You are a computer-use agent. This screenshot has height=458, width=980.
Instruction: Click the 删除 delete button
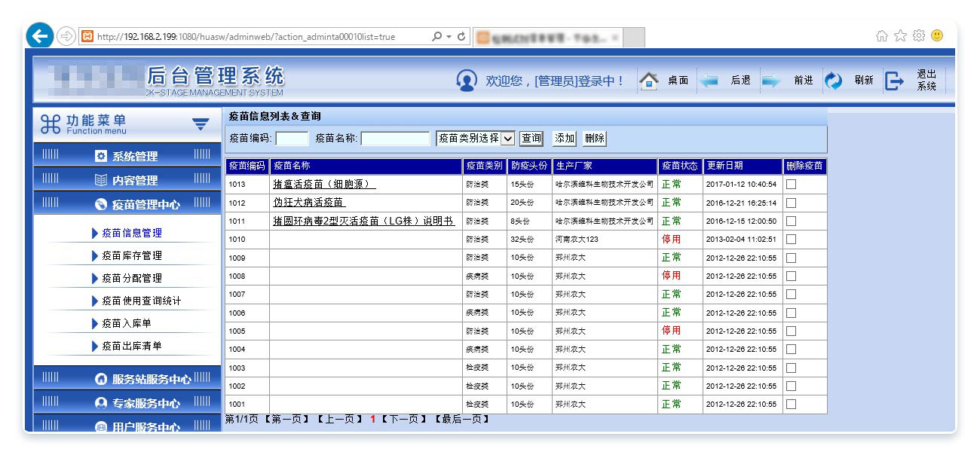(x=594, y=139)
